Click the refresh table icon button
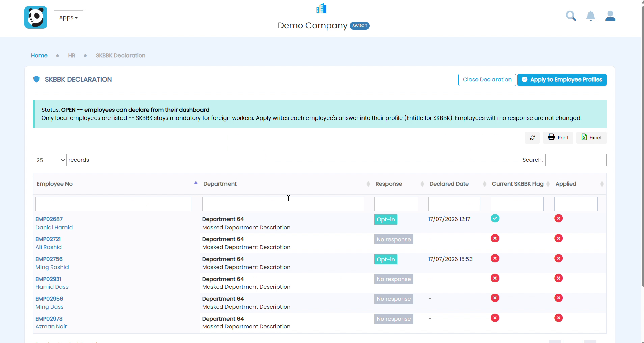644x343 pixels. [532, 138]
